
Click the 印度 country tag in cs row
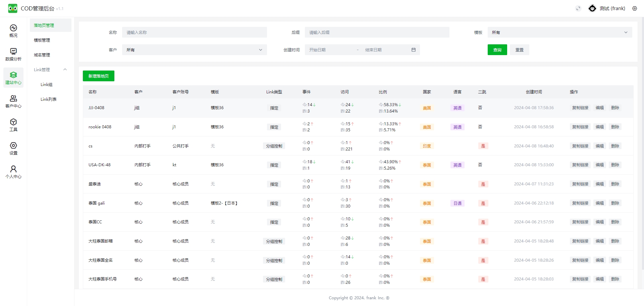427,146
